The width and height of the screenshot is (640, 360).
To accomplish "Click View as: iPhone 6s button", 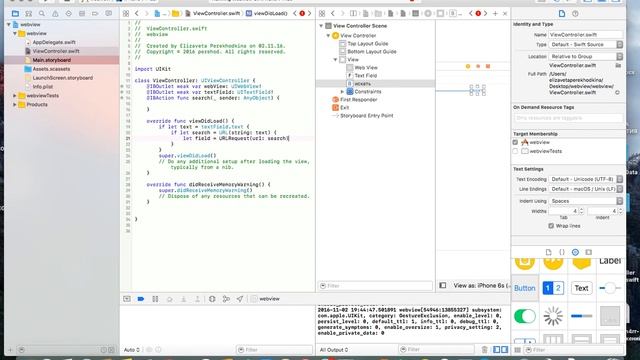I will (482, 285).
